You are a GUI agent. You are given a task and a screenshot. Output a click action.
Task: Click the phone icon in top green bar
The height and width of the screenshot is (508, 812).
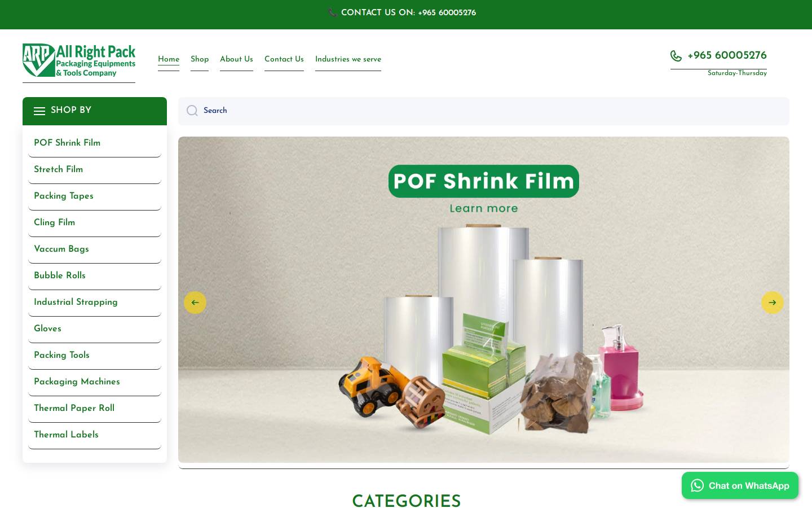(333, 12)
